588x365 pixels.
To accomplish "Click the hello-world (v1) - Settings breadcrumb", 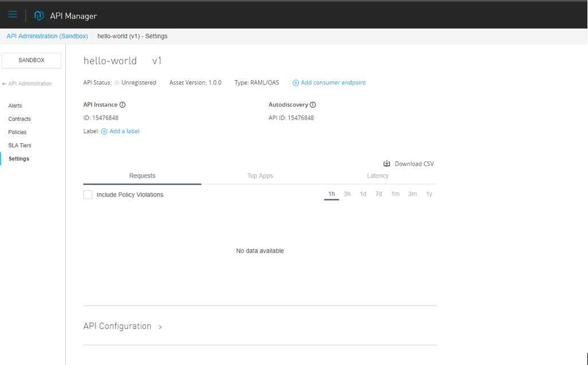I will coord(132,37).
